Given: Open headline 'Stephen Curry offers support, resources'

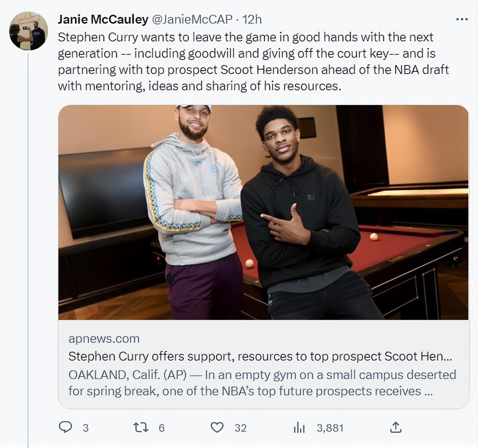Looking at the screenshot, I should click(260, 356).
